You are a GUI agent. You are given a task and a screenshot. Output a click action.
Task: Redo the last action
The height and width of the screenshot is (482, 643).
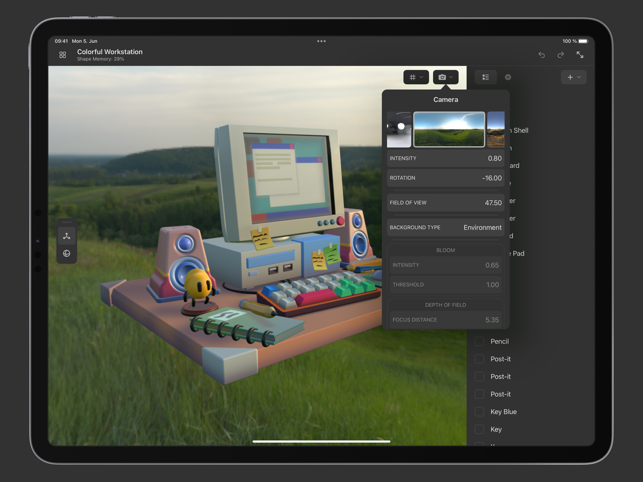click(x=560, y=55)
